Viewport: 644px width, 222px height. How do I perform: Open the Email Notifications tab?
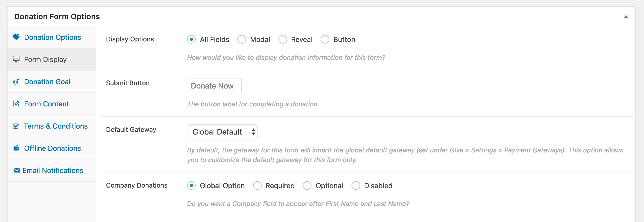click(x=52, y=170)
